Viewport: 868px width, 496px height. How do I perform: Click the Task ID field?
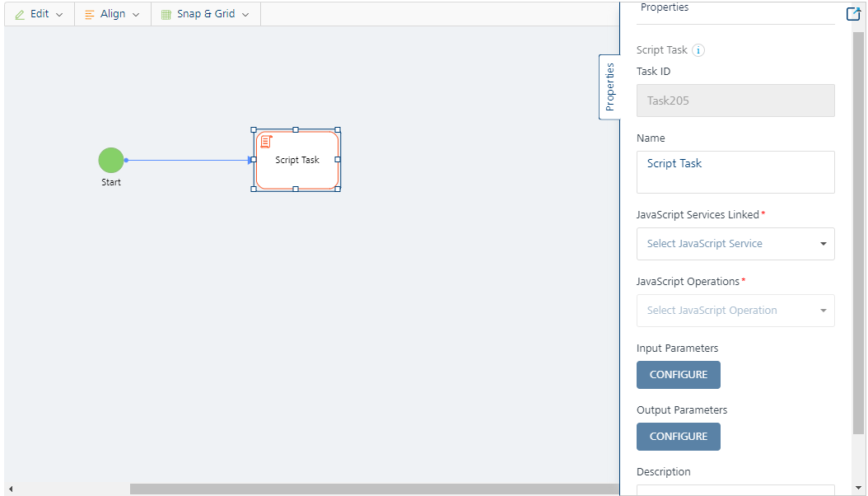(735, 101)
